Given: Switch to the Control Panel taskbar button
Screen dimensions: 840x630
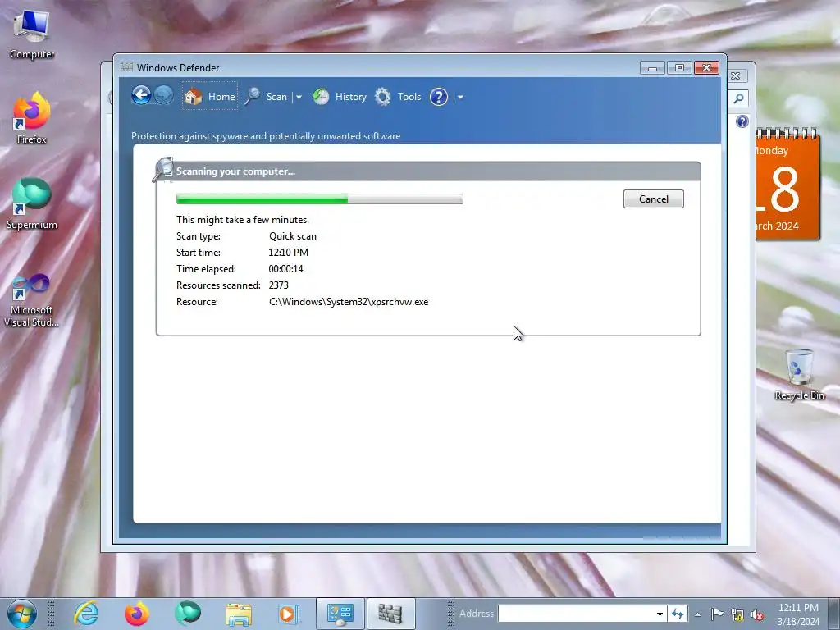Looking at the screenshot, I should pyautogui.click(x=340, y=614).
